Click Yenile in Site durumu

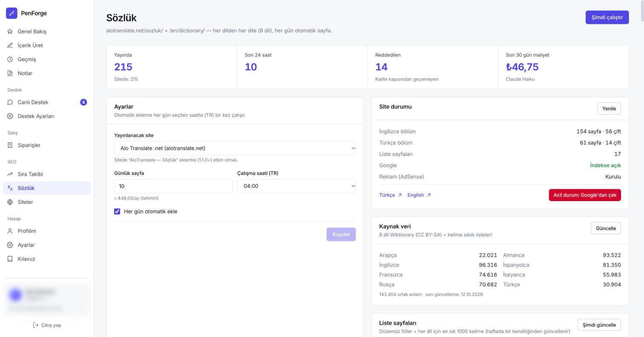click(x=609, y=109)
